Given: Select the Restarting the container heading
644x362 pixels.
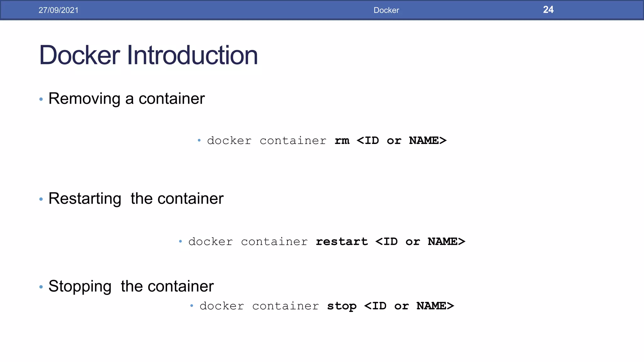Looking at the screenshot, I should 136,199.
